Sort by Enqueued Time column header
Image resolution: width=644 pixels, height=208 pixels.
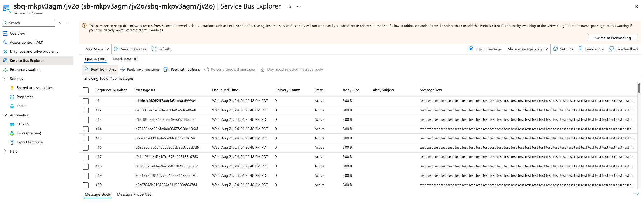pos(225,90)
